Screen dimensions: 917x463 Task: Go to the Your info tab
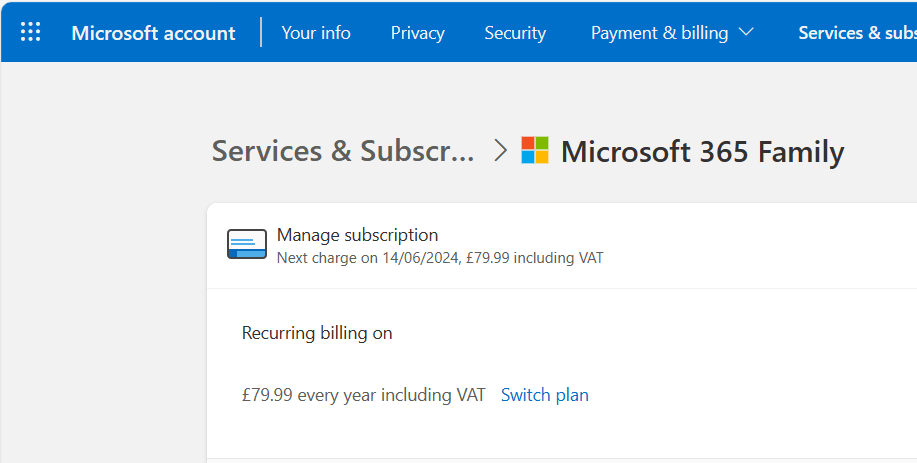pyautogui.click(x=316, y=33)
